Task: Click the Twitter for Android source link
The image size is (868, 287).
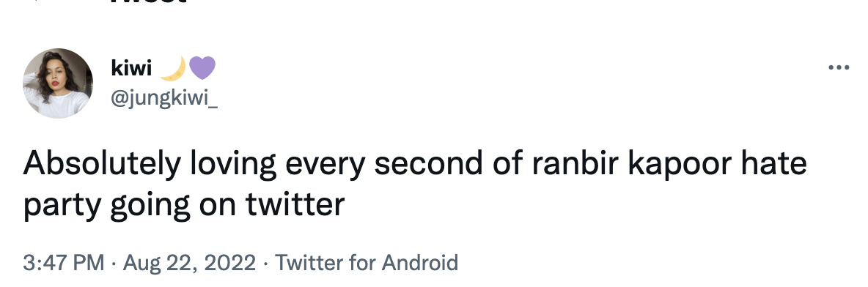Action: (x=367, y=262)
